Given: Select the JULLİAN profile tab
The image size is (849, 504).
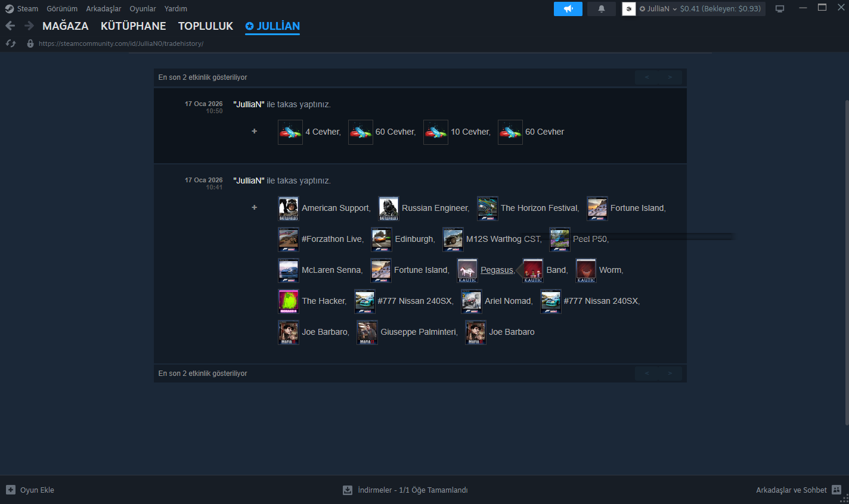Looking at the screenshot, I should pyautogui.click(x=272, y=26).
